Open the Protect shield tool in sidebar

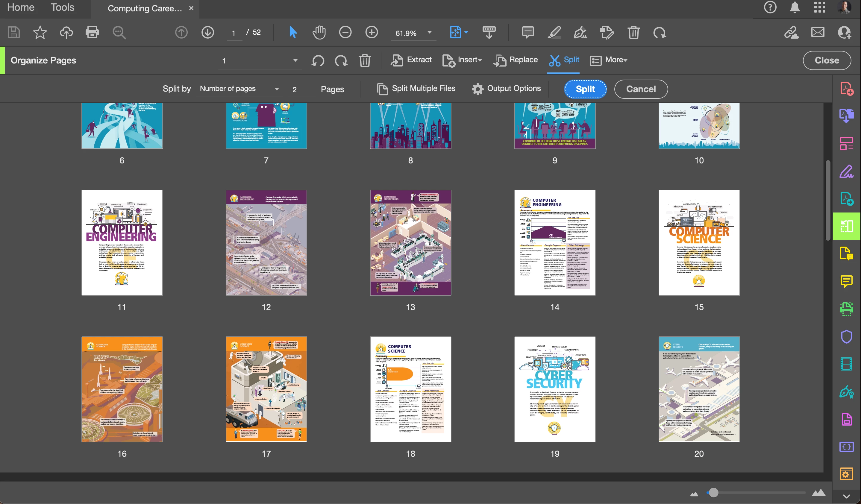846,337
